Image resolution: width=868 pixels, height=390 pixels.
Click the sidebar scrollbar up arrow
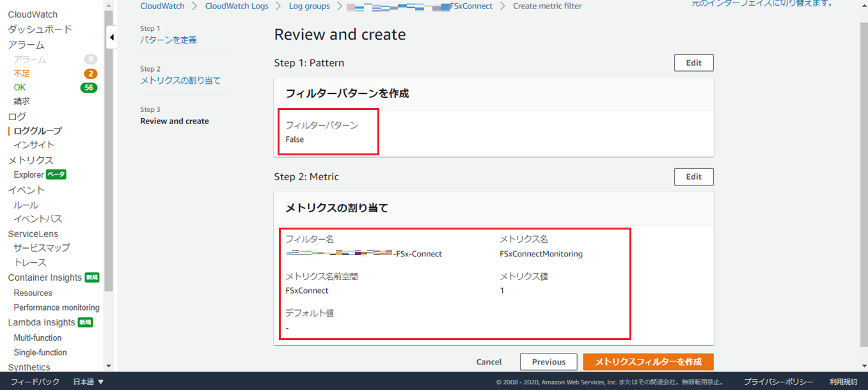click(x=108, y=5)
